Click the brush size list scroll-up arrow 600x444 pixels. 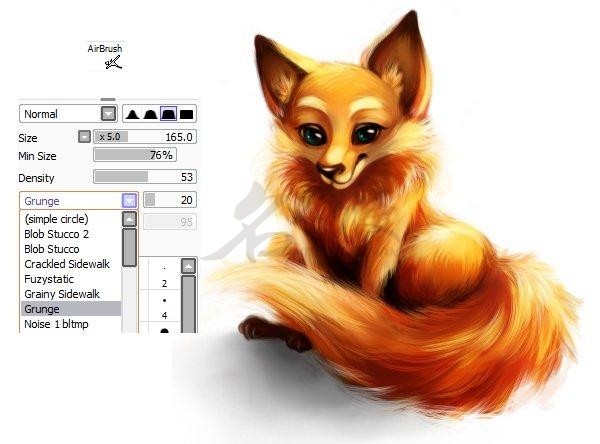(x=187, y=266)
